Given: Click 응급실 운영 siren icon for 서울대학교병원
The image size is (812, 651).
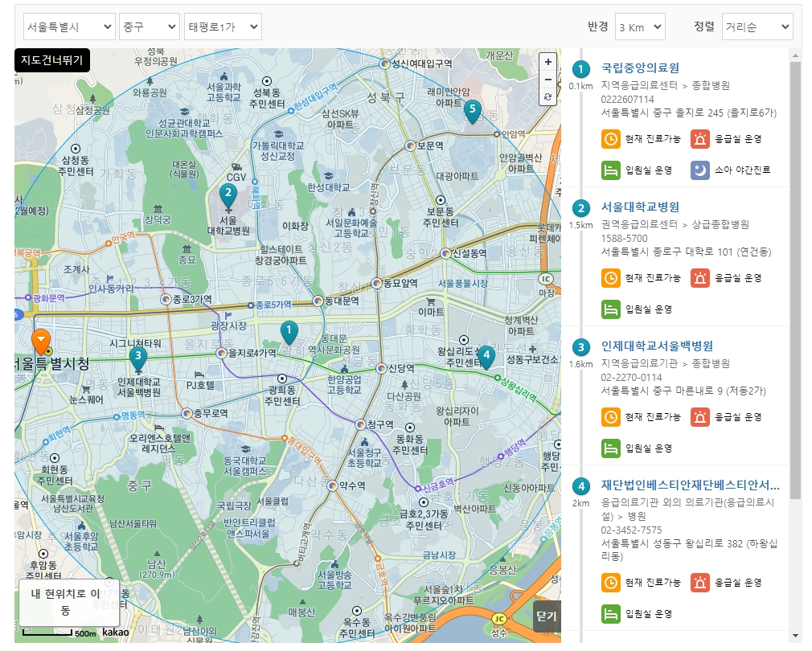Looking at the screenshot, I should [x=699, y=278].
